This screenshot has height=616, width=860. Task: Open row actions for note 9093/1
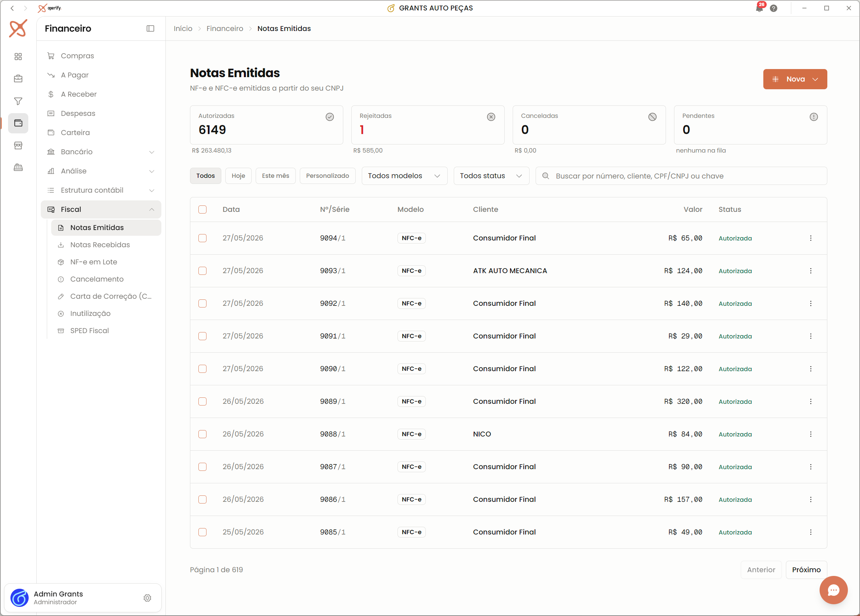(811, 271)
